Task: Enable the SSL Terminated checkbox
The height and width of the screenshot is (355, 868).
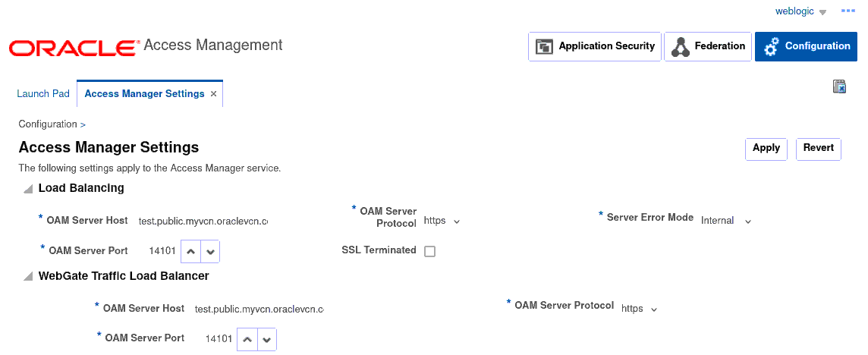Action: coord(429,251)
